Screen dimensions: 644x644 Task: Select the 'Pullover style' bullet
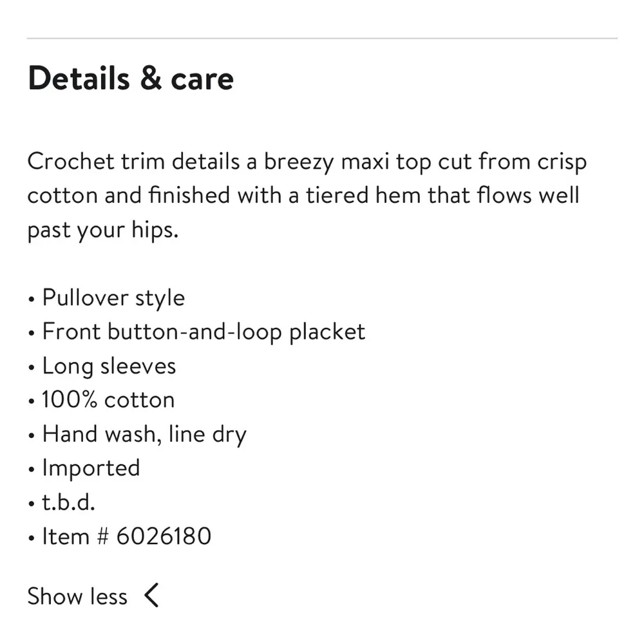click(113, 298)
